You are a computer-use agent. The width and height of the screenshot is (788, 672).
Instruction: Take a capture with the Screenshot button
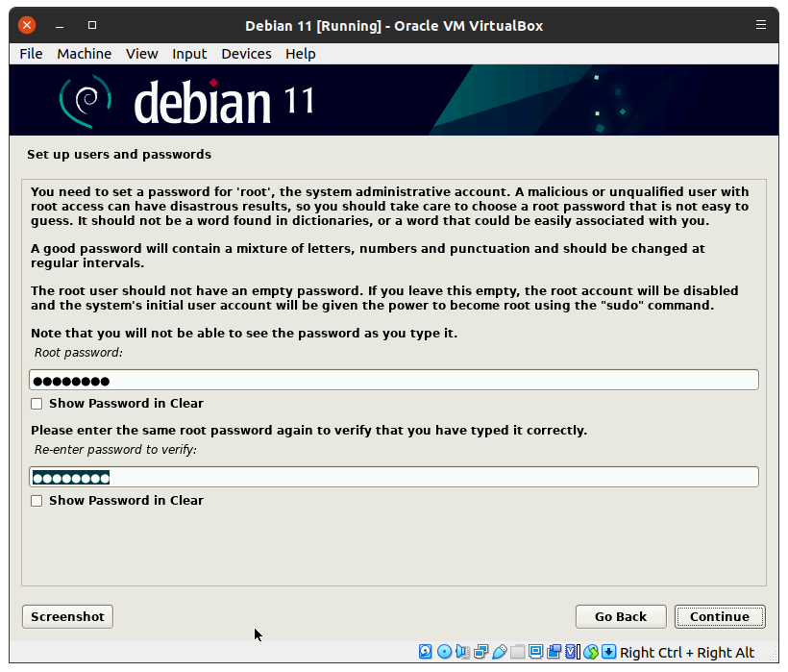[x=67, y=617]
